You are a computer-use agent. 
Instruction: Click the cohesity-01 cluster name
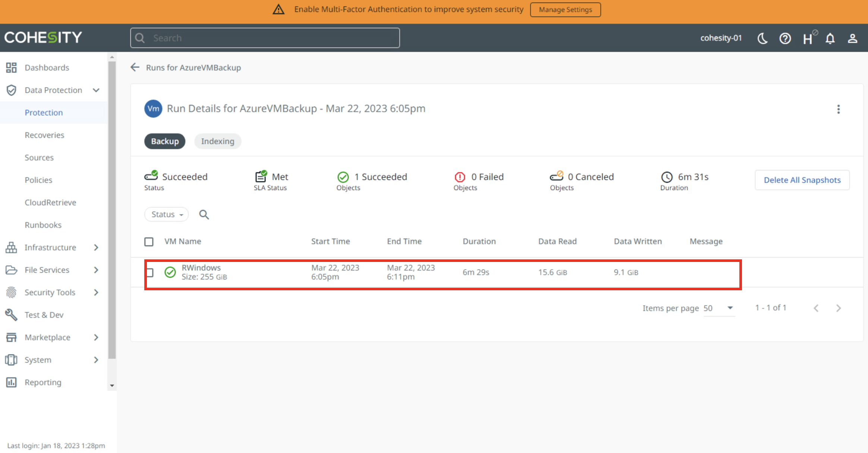tap(721, 38)
